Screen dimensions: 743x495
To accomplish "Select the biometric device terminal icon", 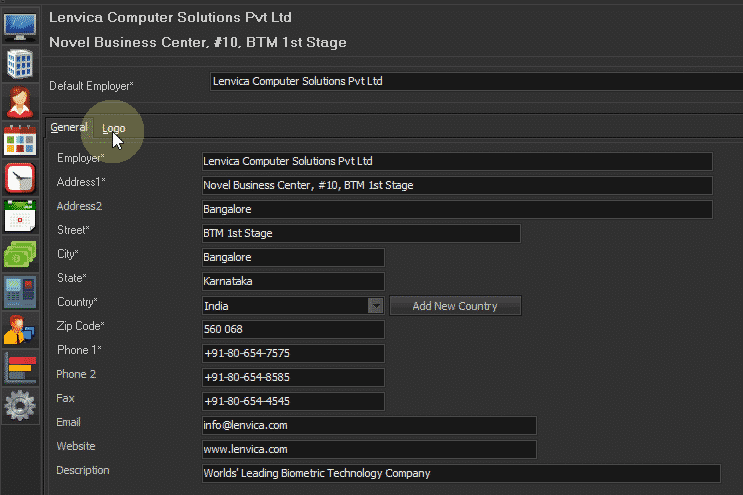I will tap(20, 292).
